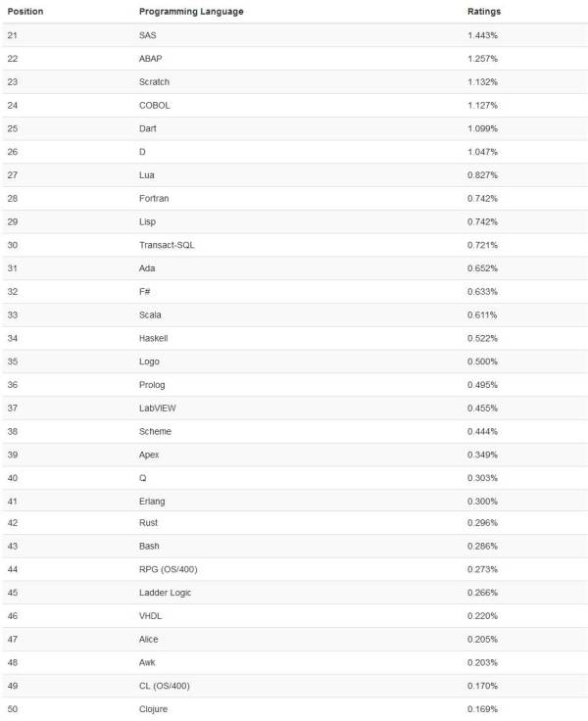Click the Programming Language column header
Screen dimensions: 588x721
click(x=191, y=12)
